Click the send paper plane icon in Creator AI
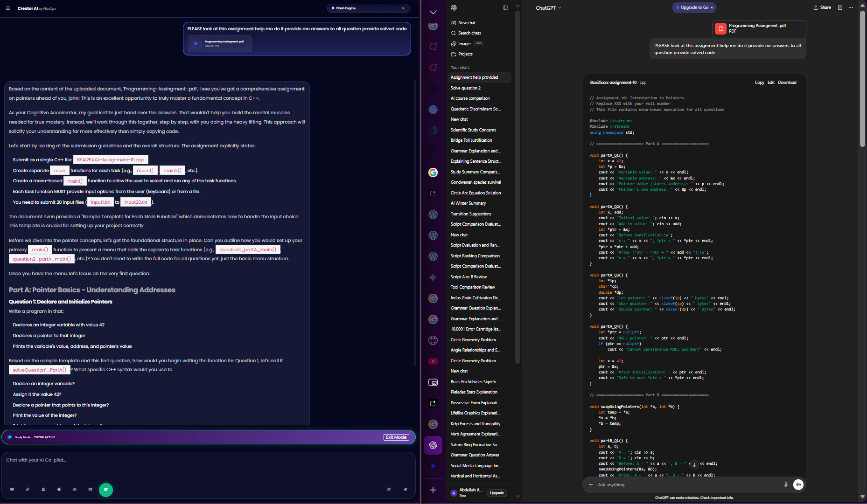 pyautogui.click(x=405, y=490)
